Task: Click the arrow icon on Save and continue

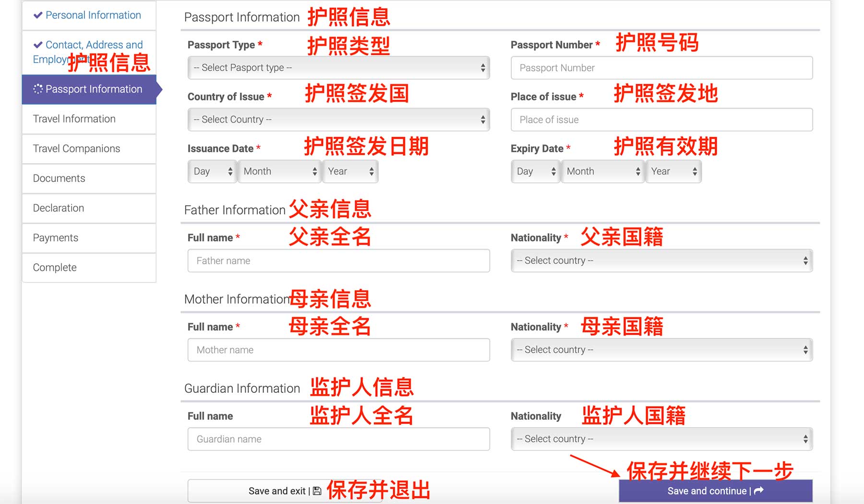Action: tap(759, 491)
